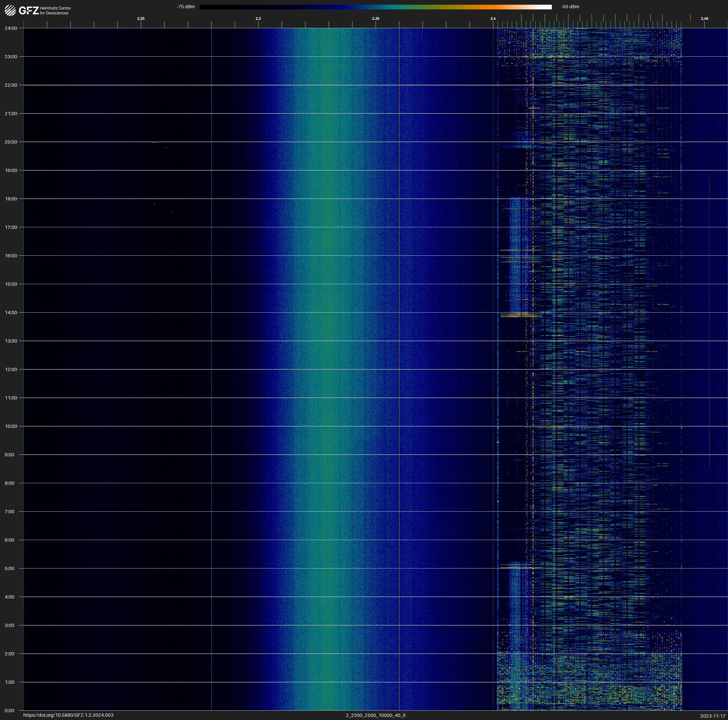Click the 2023-11-17 date label
728x720 pixels.
coord(713,716)
